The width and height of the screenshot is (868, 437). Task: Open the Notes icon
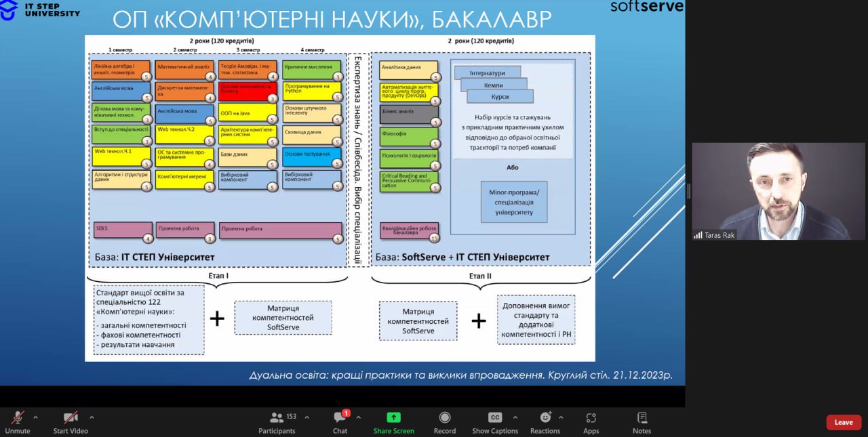(642, 417)
